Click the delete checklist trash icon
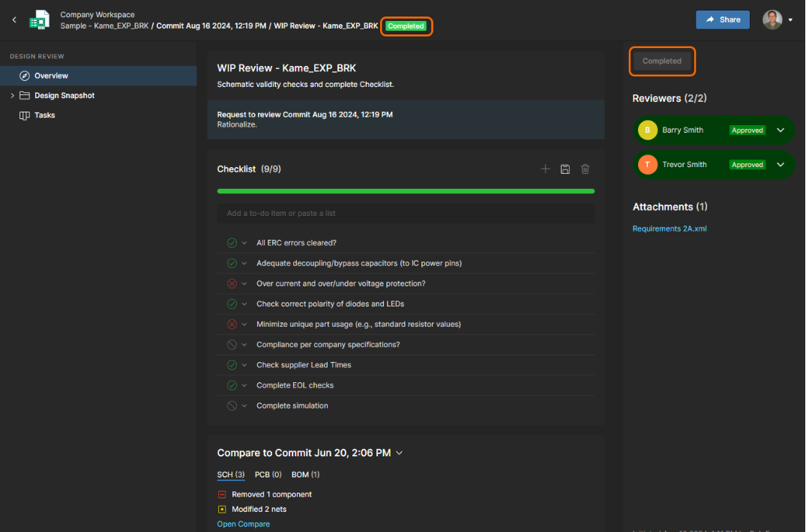806x532 pixels. (586, 169)
